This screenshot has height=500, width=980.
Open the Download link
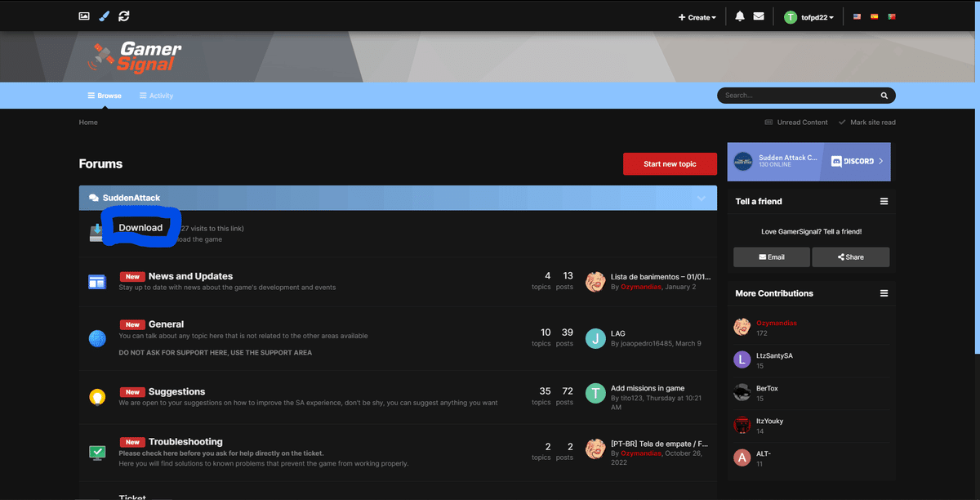[140, 227]
